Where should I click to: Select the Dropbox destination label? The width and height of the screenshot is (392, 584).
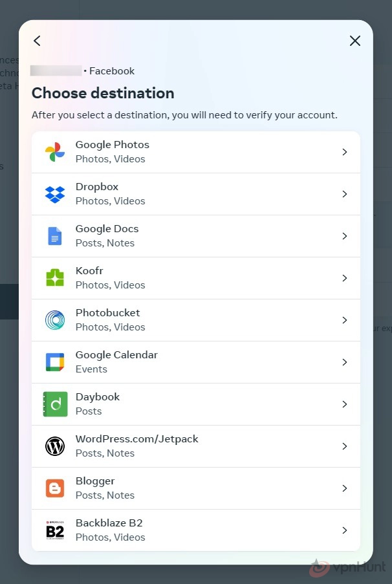tap(97, 187)
